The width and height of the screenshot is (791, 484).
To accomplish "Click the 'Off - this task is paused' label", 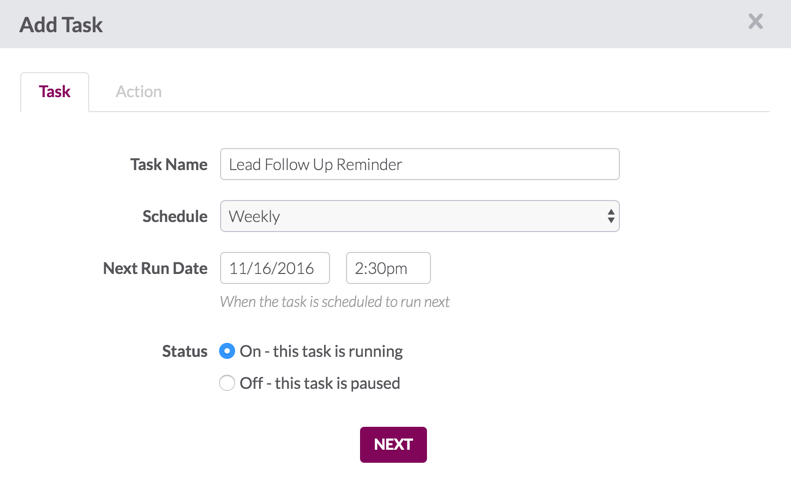I will point(320,383).
